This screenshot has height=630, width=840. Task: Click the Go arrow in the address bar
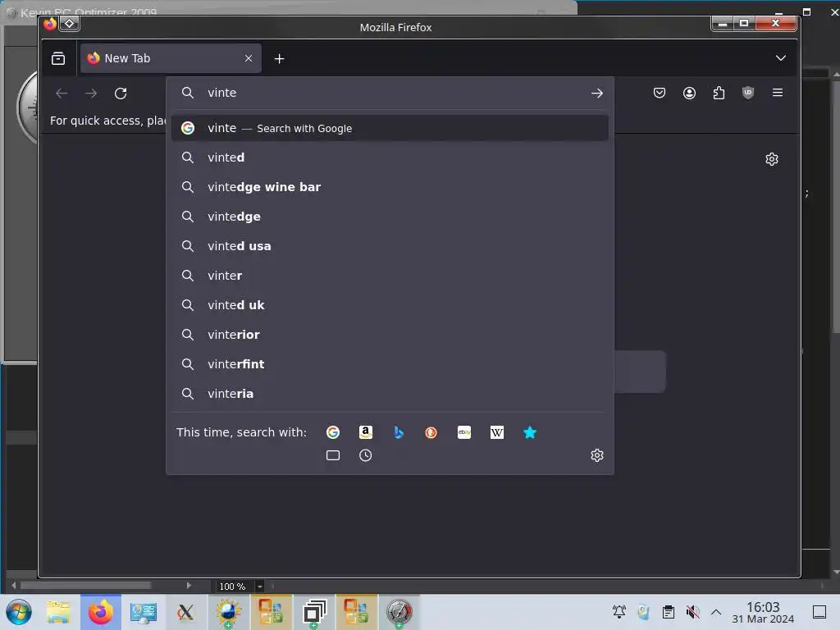[x=597, y=94]
